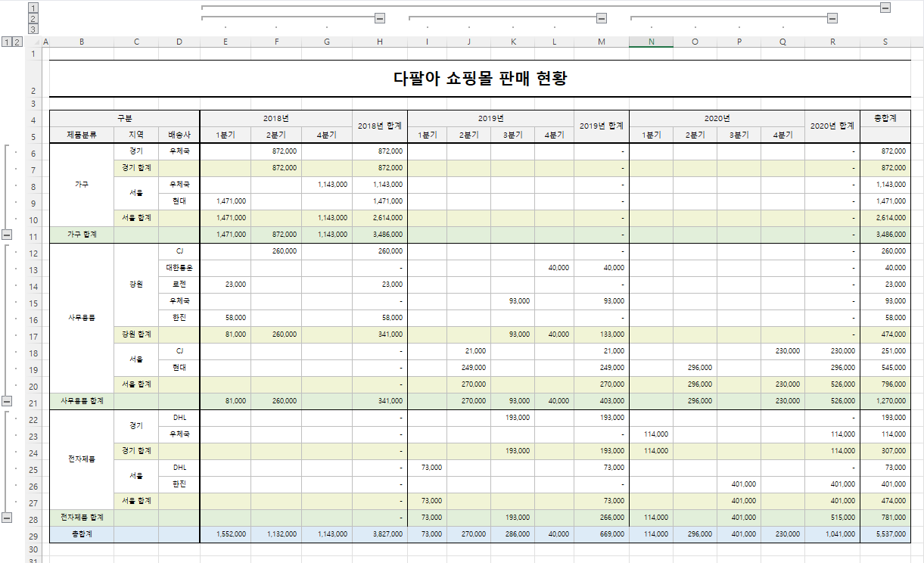Select the 2018년 합계 header cell
This screenshot has height=563, width=924.
click(x=379, y=126)
